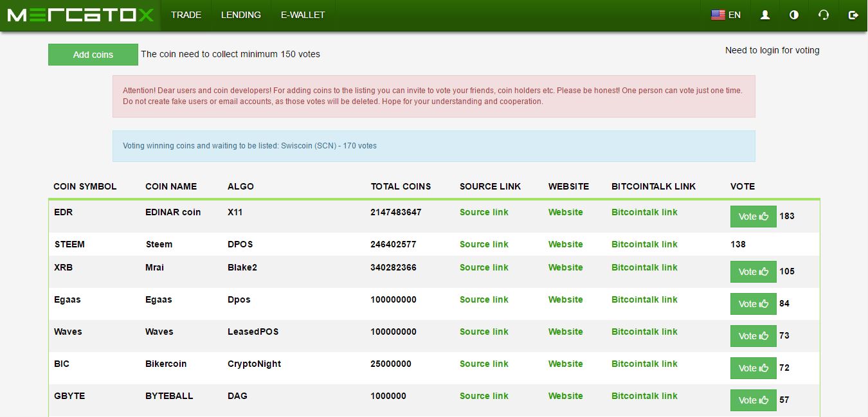This screenshot has height=417, width=868.
Task: Open the EN language selector
Action: [x=726, y=15]
